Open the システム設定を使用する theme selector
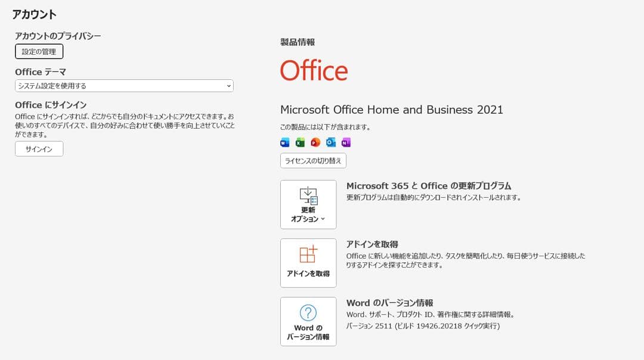Viewport: 644px width, 360px height. (123, 85)
